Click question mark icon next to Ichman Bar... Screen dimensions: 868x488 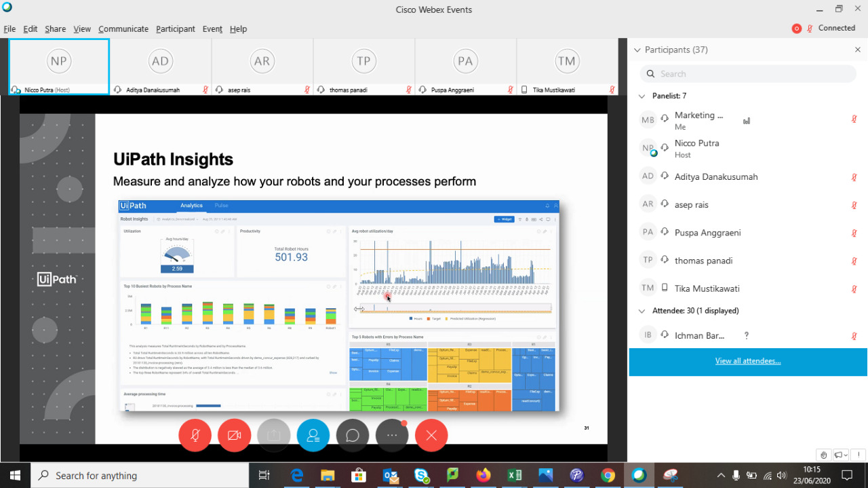[x=747, y=335]
